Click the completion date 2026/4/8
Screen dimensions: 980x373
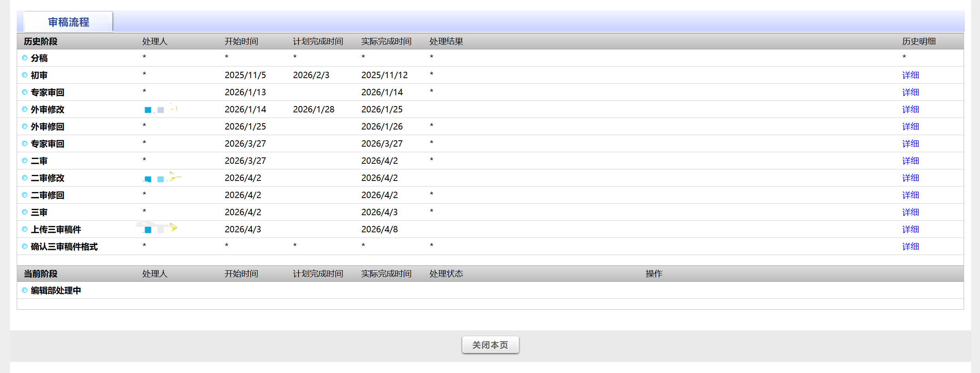click(x=380, y=229)
